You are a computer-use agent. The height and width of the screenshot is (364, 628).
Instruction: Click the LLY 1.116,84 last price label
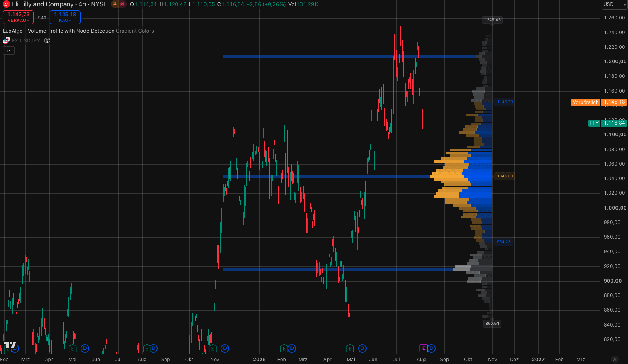[608, 123]
